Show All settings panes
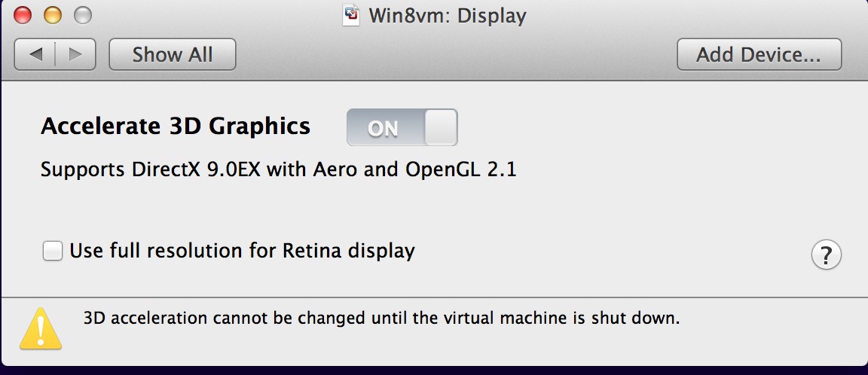 click(x=173, y=54)
